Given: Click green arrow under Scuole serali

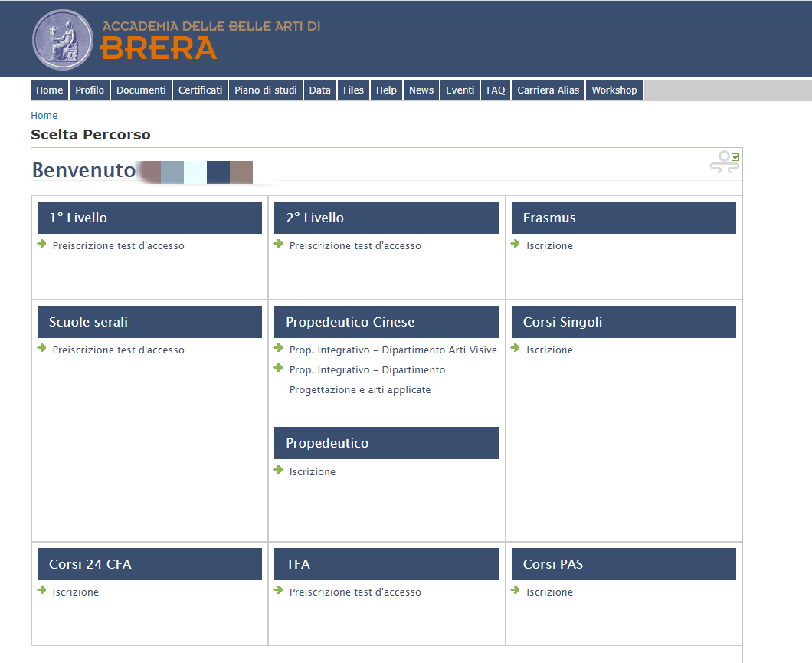Looking at the screenshot, I should [x=42, y=347].
